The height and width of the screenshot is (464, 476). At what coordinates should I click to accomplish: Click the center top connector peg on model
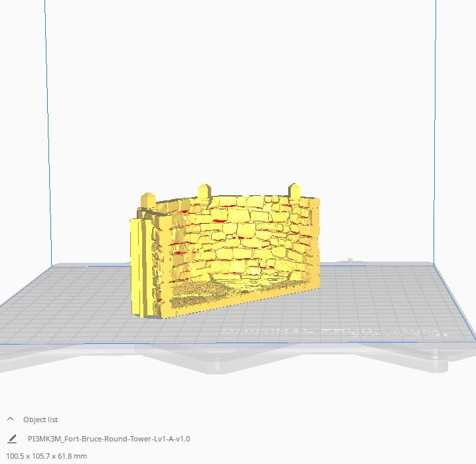(204, 192)
